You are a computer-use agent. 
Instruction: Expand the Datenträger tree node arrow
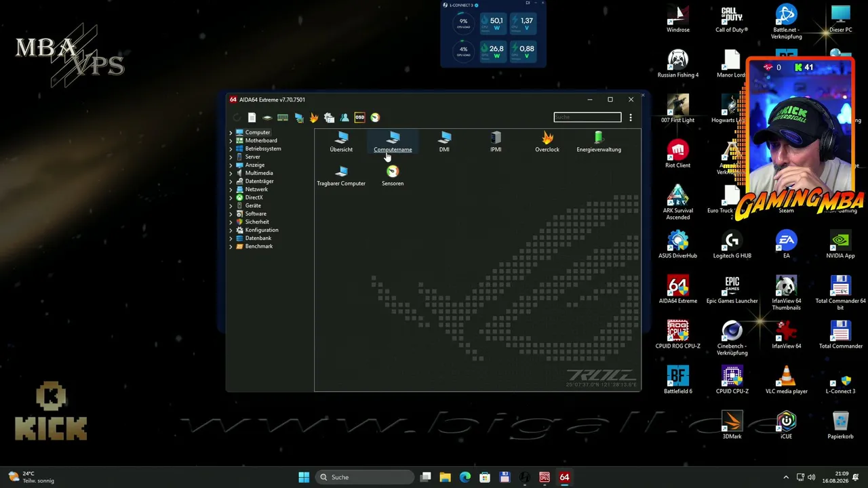click(x=231, y=182)
